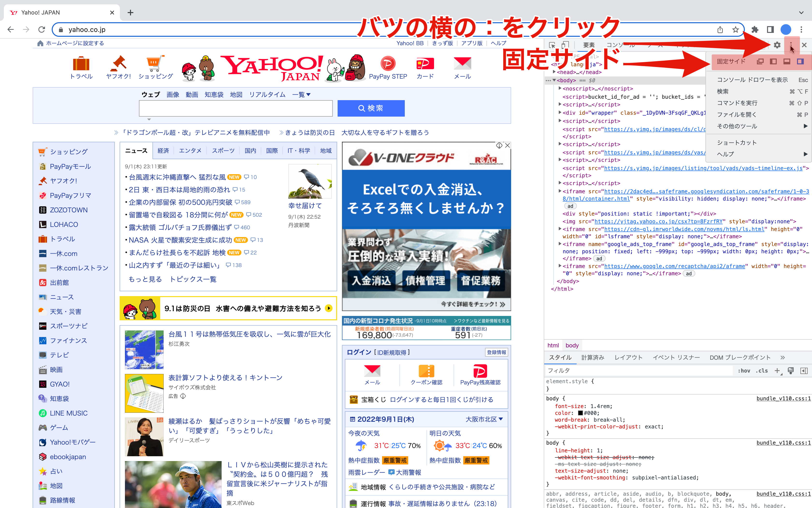Open Chrome side panel icon
This screenshot has width=812, height=508.
click(770, 30)
